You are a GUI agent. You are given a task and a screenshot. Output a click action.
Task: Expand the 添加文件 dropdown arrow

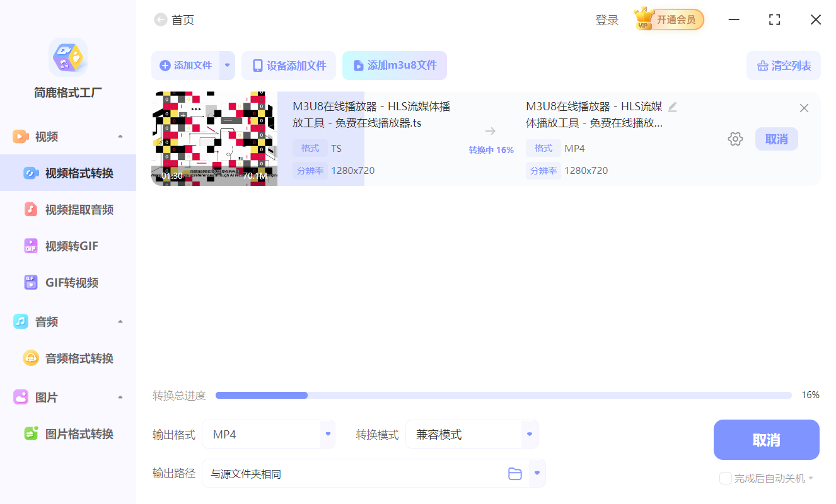point(228,66)
